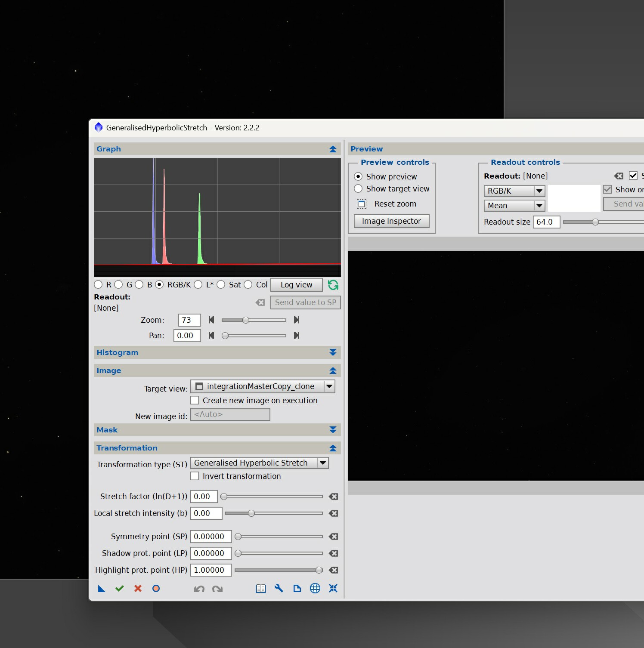Click the Pan value field
The width and height of the screenshot is (644, 648).
[x=187, y=336]
